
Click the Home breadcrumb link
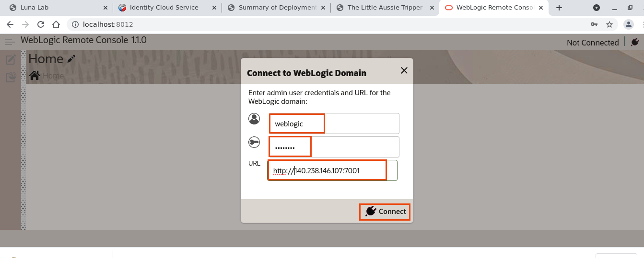[53, 76]
